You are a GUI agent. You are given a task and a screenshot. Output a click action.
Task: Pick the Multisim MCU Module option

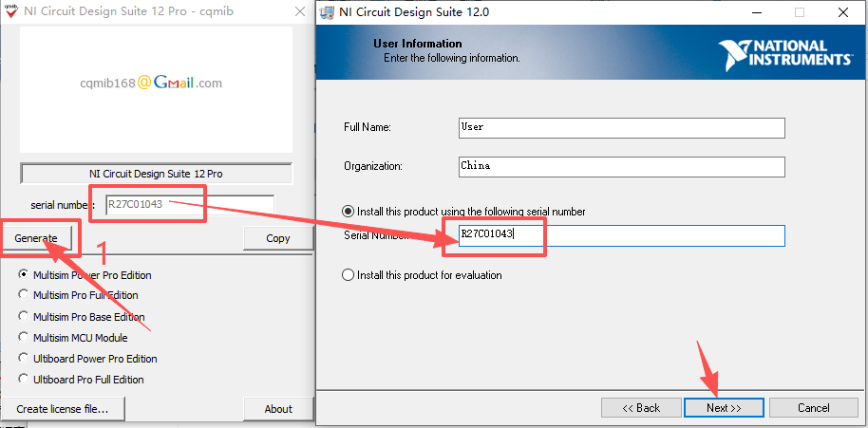click(x=24, y=337)
